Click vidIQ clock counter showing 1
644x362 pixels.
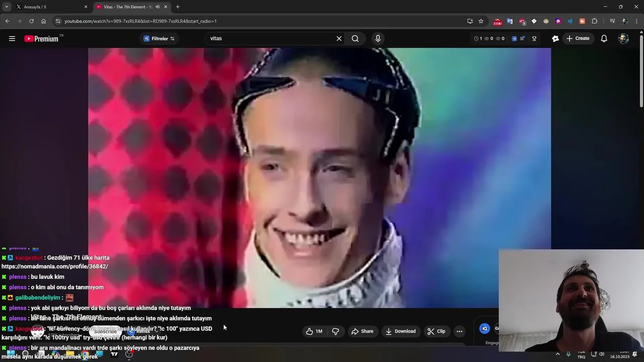478,39
